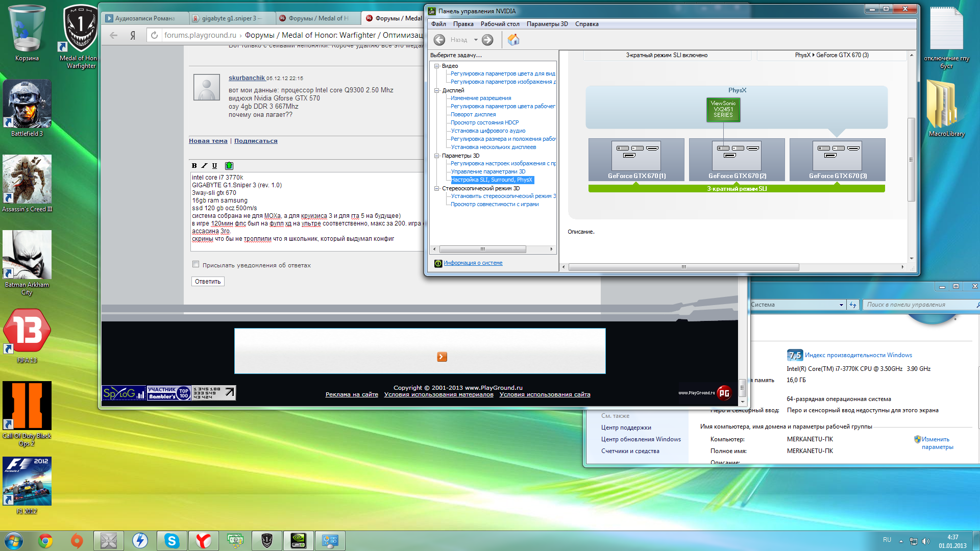Click the green insert image icon in editor
This screenshot has width=980, height=551.
[x=229, y=165]
